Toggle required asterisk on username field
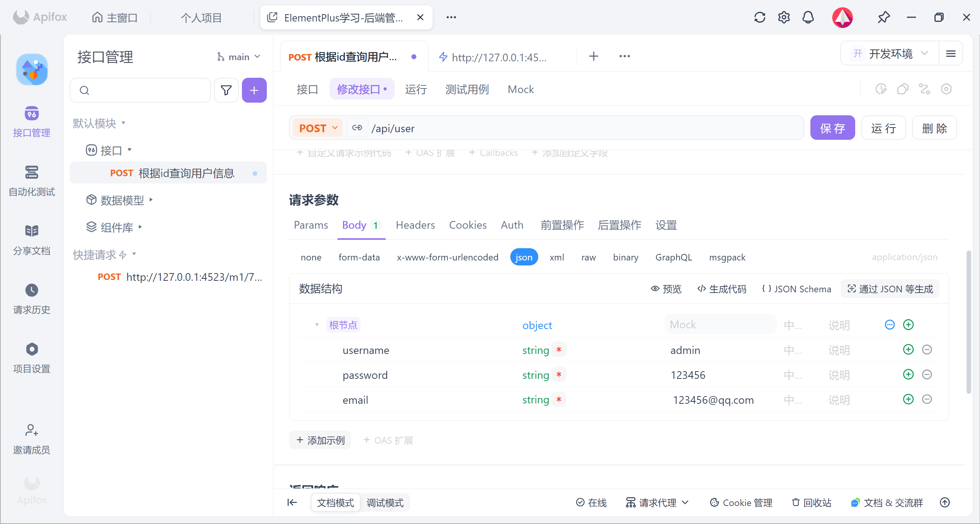Image resolution: width=980 pixels, height=524 pixels. tap(559, 350)
